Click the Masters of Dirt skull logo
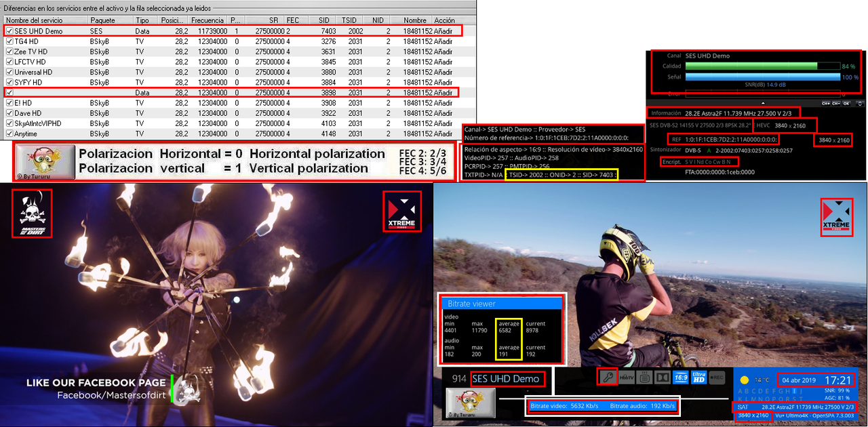868x427 pixels. (x=32, y=213)
